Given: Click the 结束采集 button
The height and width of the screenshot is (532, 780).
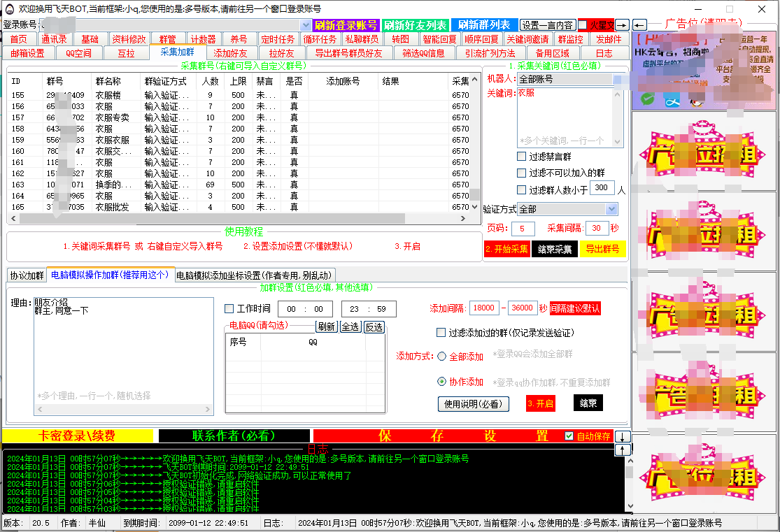Looking at the screenshot, I should click(555, 249).
